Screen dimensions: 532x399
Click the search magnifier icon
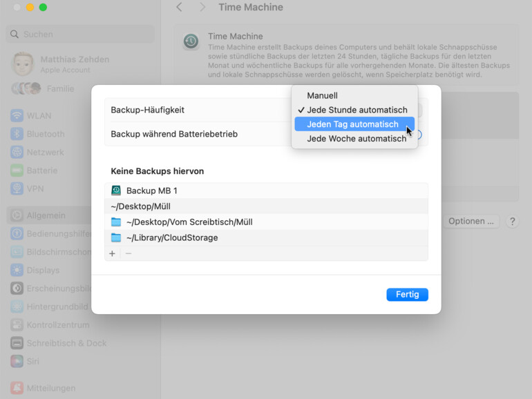(15, 35)
